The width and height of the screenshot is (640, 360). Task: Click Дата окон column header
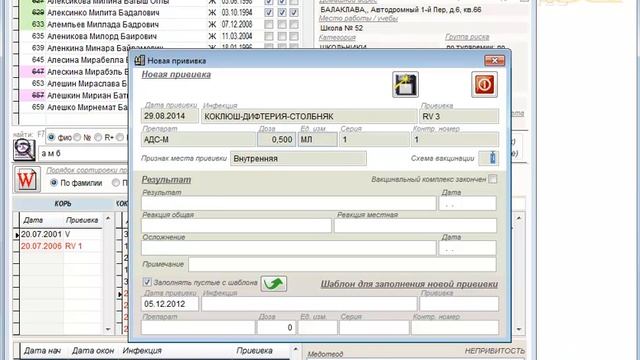click(x=93, y=351)
